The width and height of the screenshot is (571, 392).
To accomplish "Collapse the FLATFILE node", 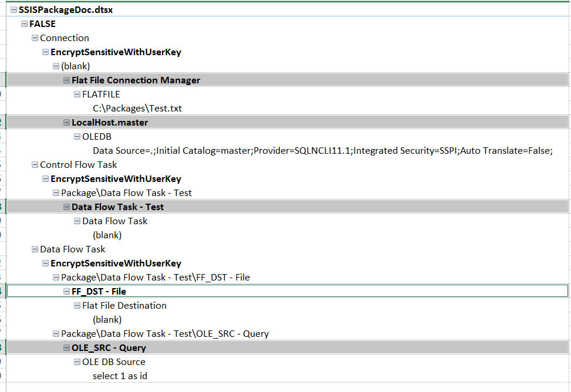I will pos(77,94).
